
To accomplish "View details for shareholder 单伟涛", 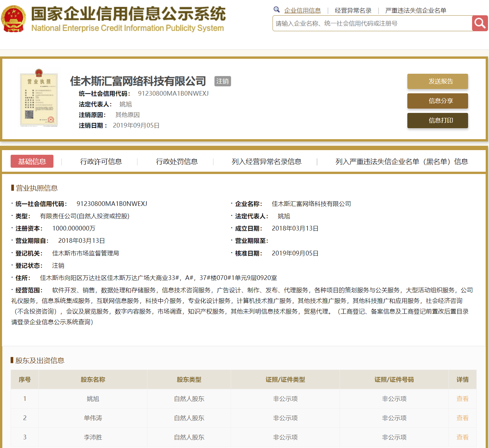I will (462, 418).
